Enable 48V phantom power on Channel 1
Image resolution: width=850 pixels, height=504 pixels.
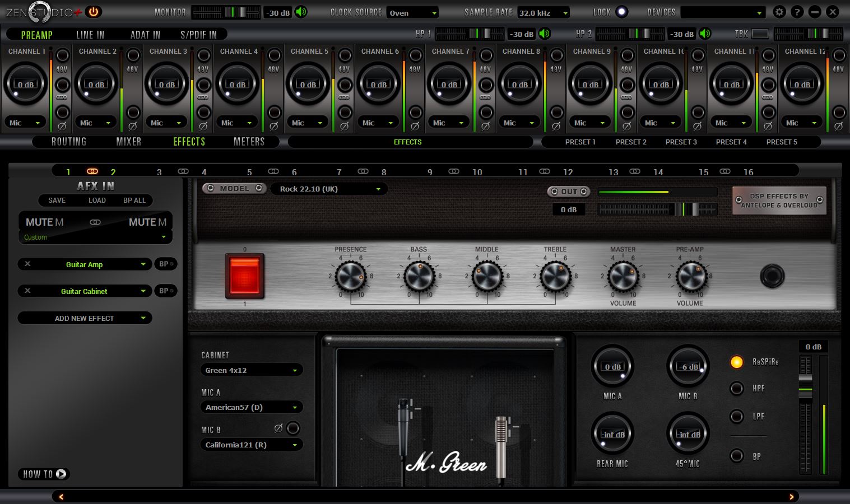click(x=62, y=55)
